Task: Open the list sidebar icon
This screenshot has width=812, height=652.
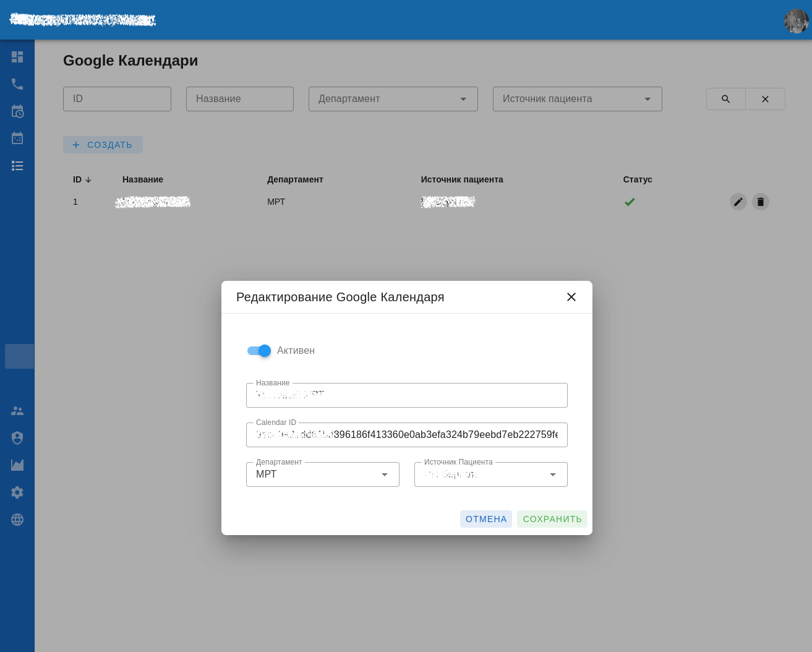Action: pos(17,166)
